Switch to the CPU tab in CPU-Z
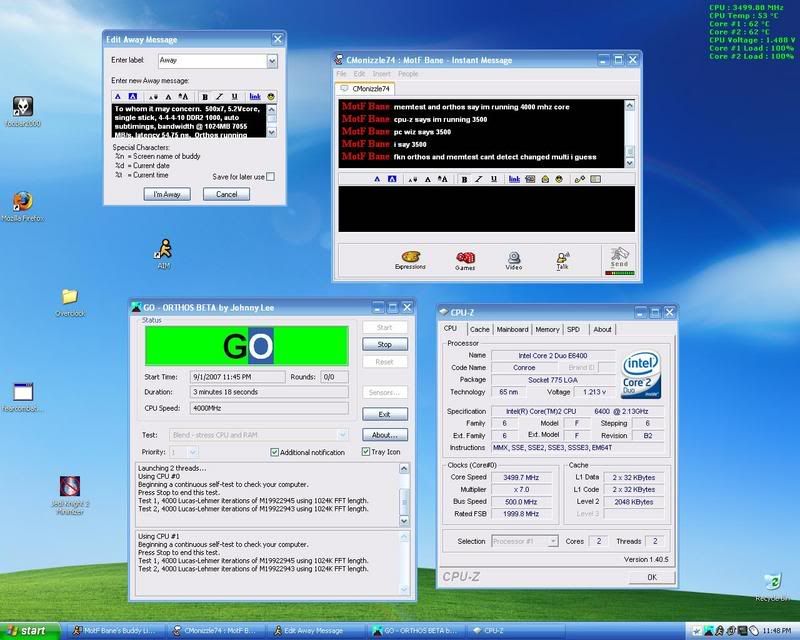Screen dimensions: 800x640 click(451, 329)
